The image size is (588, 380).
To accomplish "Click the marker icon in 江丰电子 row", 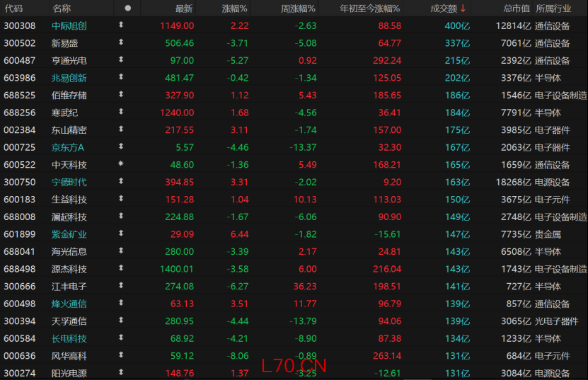I will point(121,285).
